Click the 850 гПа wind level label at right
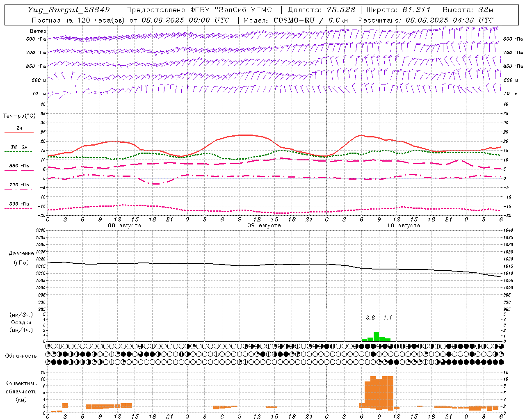The height and width of the screenshot is (420, 525). 513,66
